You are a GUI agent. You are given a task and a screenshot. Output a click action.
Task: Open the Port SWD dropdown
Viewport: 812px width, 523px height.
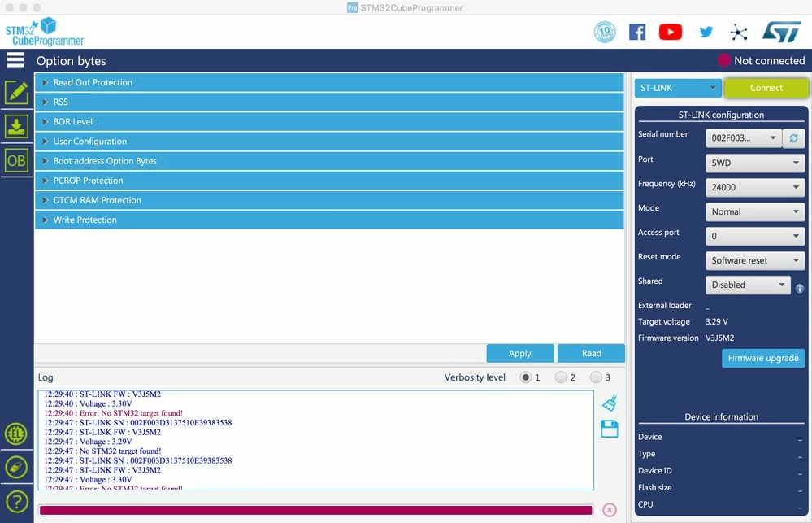(755, 163)
